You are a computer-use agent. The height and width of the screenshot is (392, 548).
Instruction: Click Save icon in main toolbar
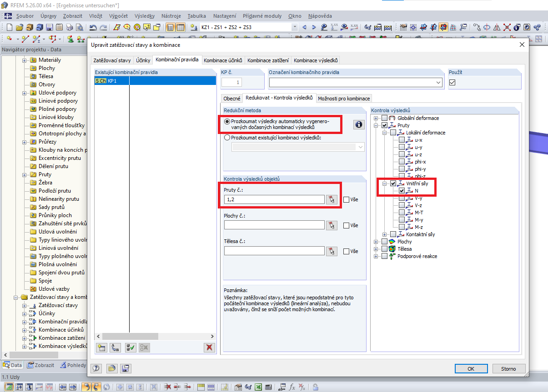pyautogui.click(x=49, y=27)
